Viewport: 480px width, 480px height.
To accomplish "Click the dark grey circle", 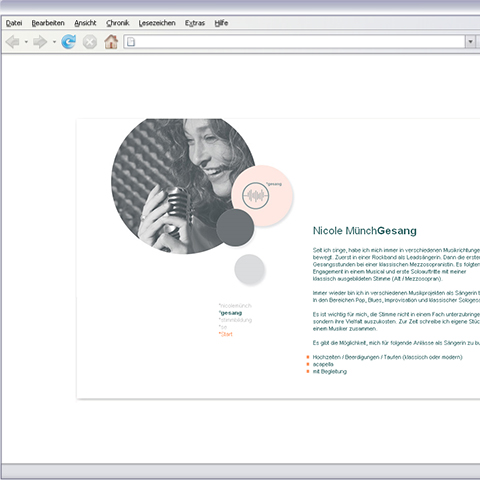I will 235,228.
